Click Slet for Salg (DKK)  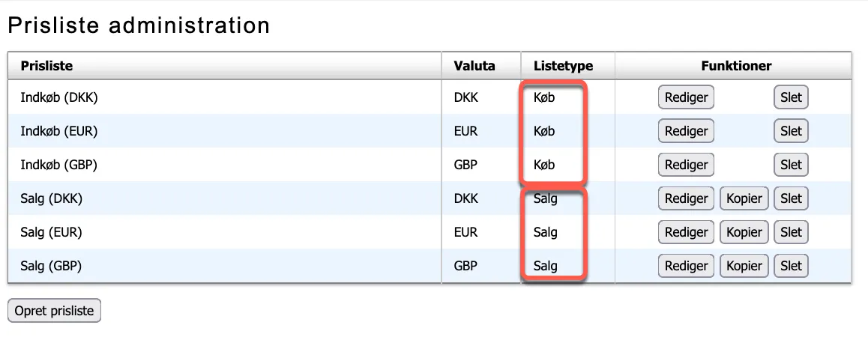[x=791, y=198]
